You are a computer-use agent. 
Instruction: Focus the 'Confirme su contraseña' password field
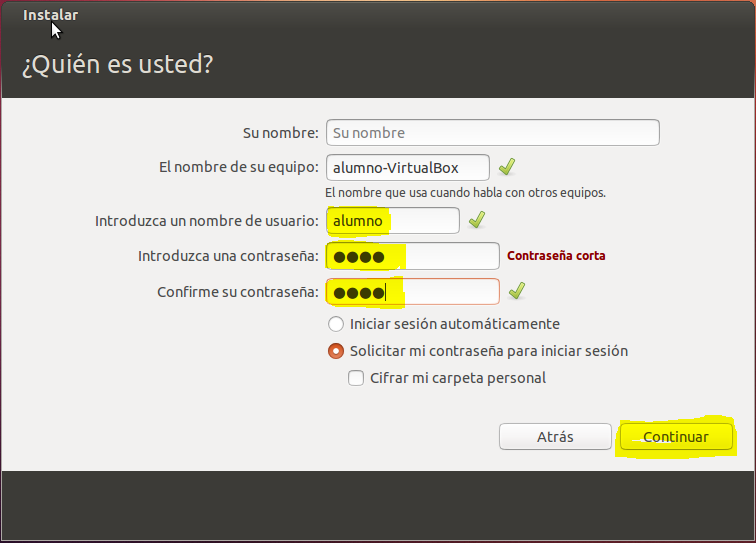(x=413, y=291)
